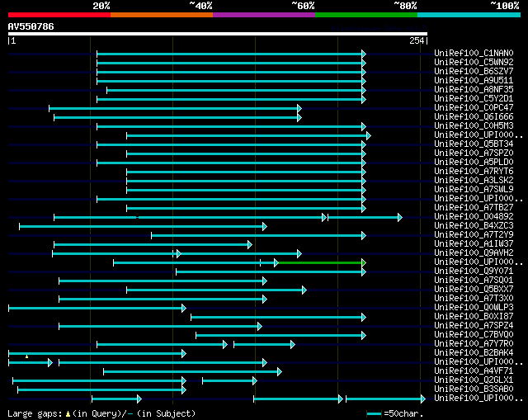
Task: Select the UniRef100_B3SAB0 label
Action: (474, 389)
